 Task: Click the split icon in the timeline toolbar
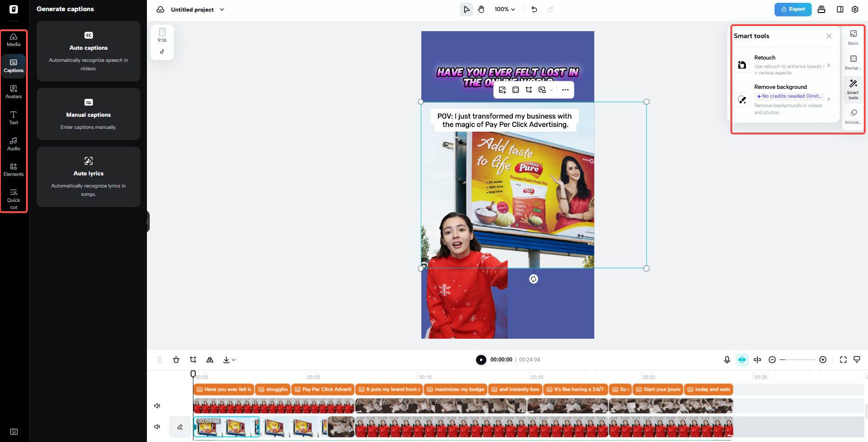pos(159,360)
